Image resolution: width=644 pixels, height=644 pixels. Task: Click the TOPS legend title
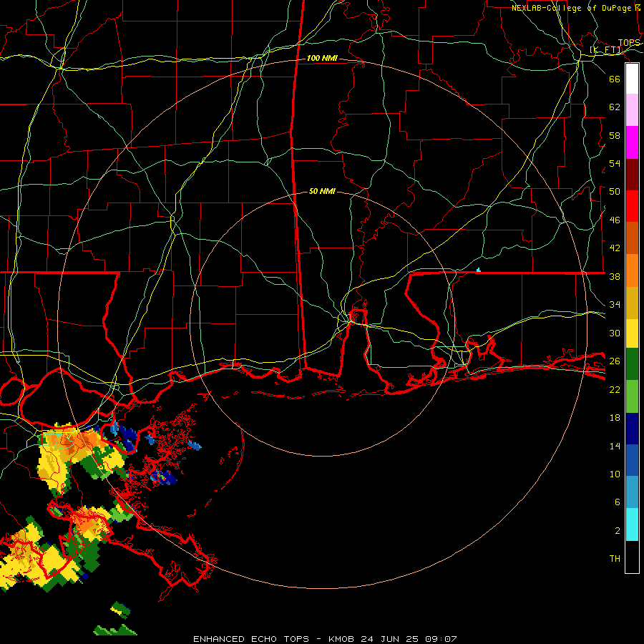point(629,43)
